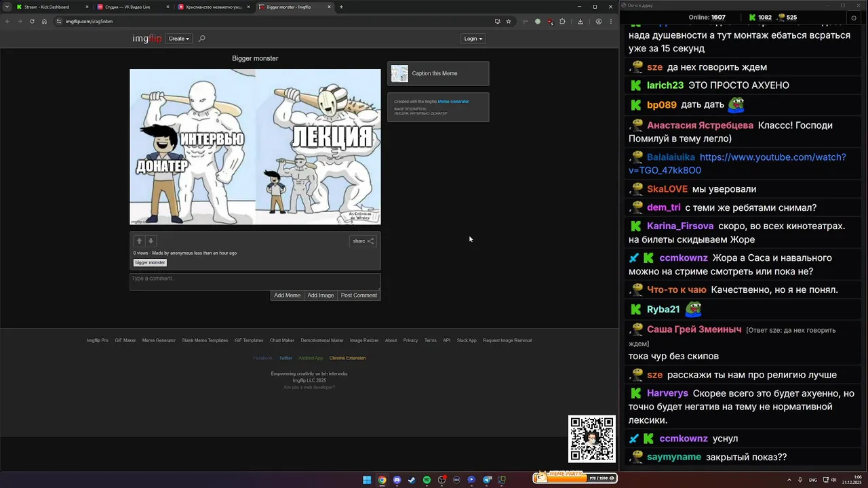Open the YouTube link posted by Balalaiuika
The width and height of the screenshot is (868, 488).
coord(737,163)
